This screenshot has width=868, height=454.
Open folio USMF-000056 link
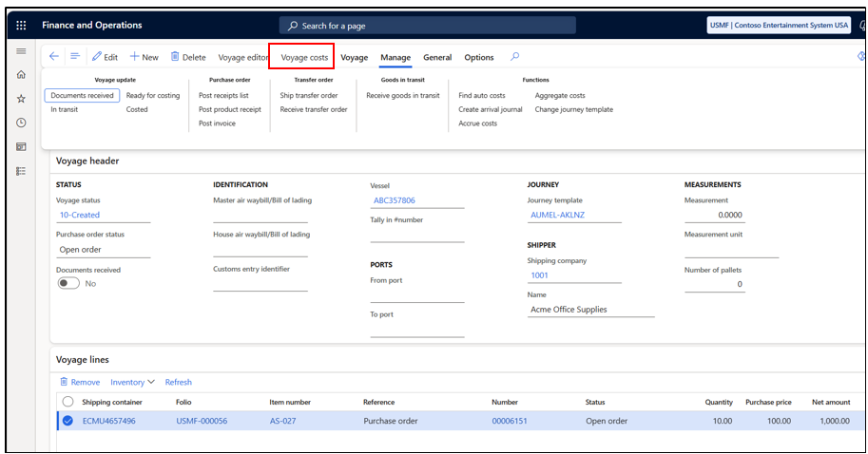pyautogui.click(x=202, y=421)
